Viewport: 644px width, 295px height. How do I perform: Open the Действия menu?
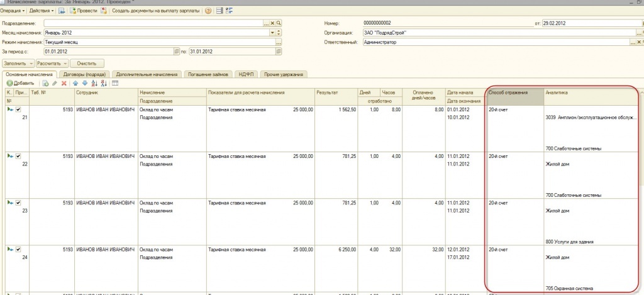pyautogui.click(x=42, y=11)
